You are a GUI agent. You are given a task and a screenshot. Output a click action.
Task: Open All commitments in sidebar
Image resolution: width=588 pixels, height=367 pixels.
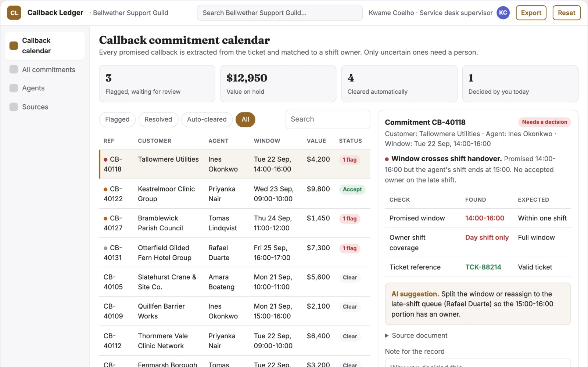click(x=45, y=69)
